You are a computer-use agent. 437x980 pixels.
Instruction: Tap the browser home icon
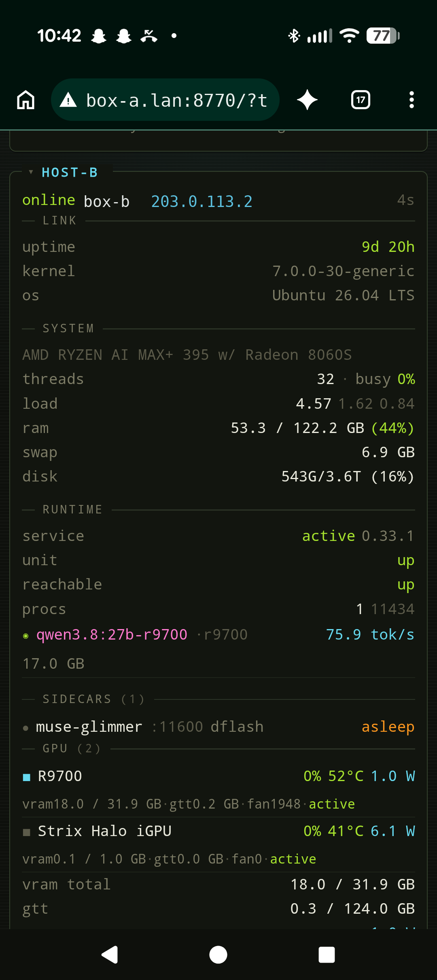click(x=26, y=100)
